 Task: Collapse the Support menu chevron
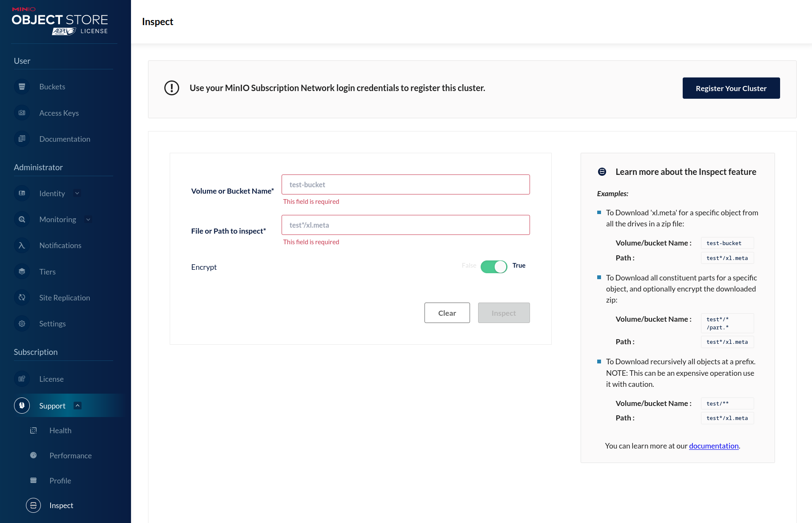coord(77,406)
